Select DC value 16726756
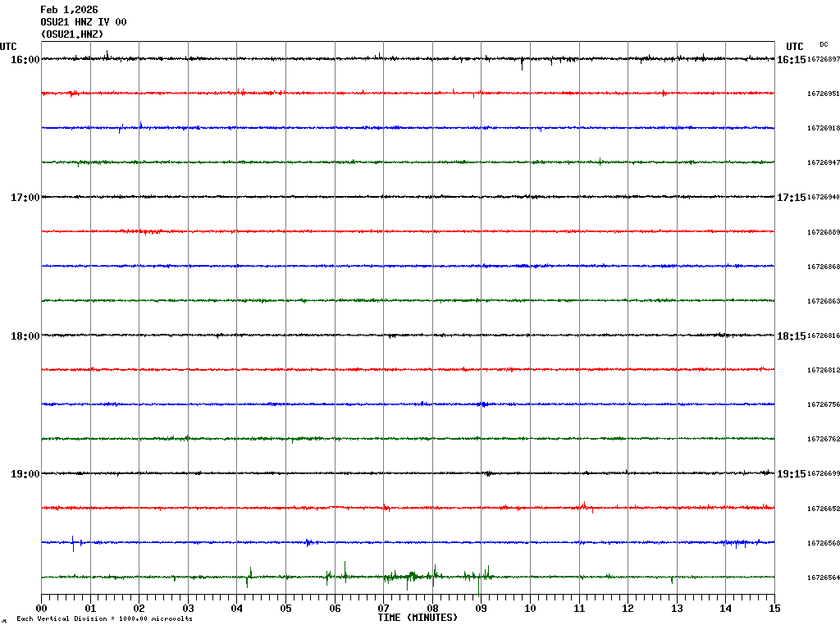Screen dimensions: 840x630 tap(824, 405)
